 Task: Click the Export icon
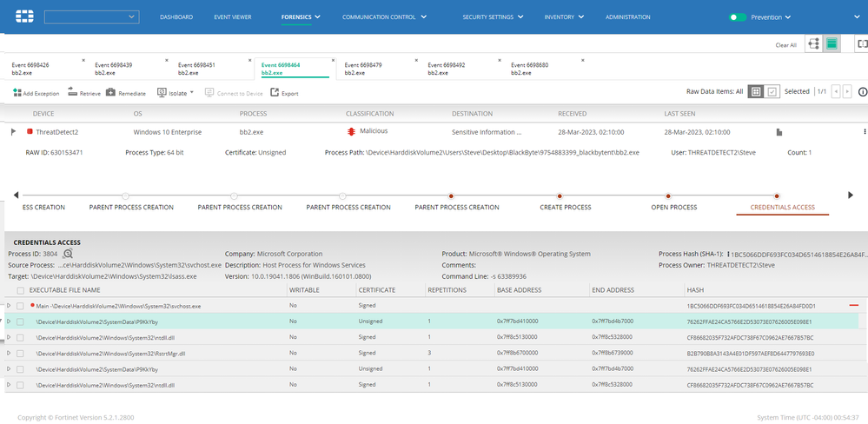pyautogui.click(x=275, y=93)
